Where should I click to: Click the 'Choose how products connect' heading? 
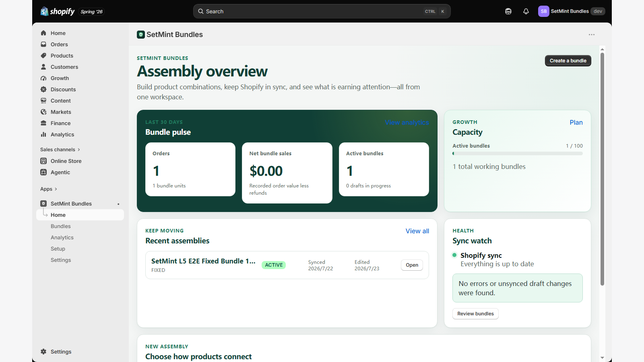pyautogui.click(x=198, y=356)
